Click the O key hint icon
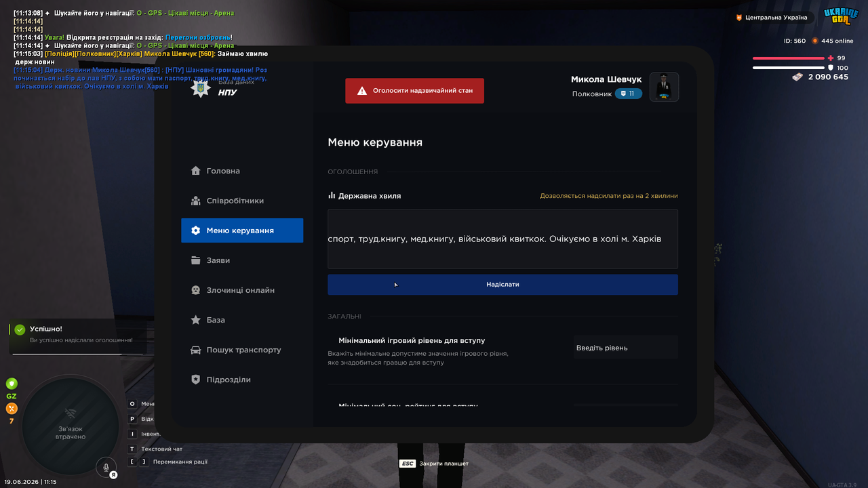868x488 pixels. pos(132,404)
